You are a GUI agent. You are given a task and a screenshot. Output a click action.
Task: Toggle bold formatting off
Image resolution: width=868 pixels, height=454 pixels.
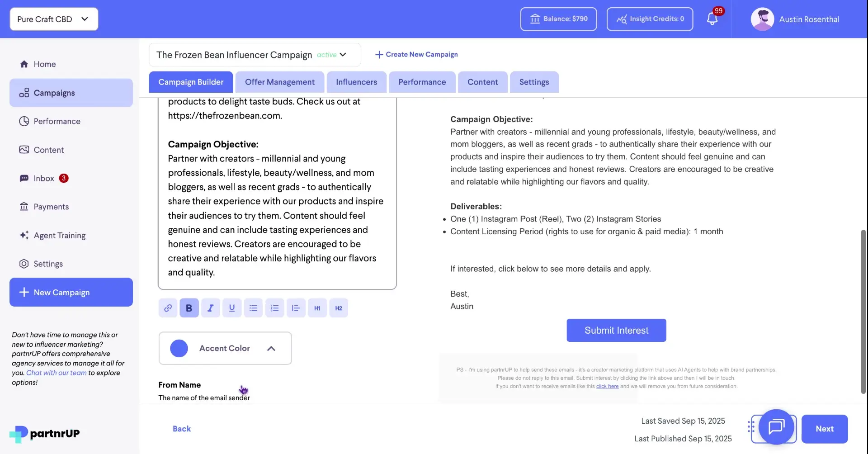pyautogui.click(x=189, y=307)
